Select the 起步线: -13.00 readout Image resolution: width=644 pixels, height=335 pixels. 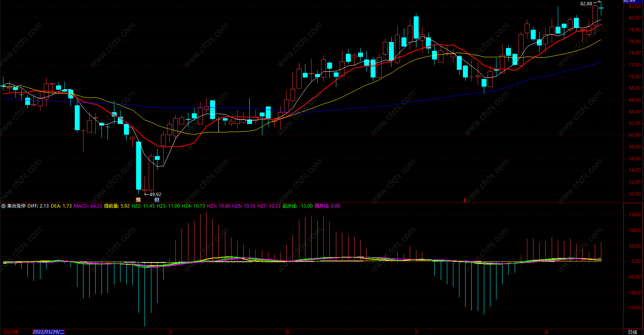[297, 206]
